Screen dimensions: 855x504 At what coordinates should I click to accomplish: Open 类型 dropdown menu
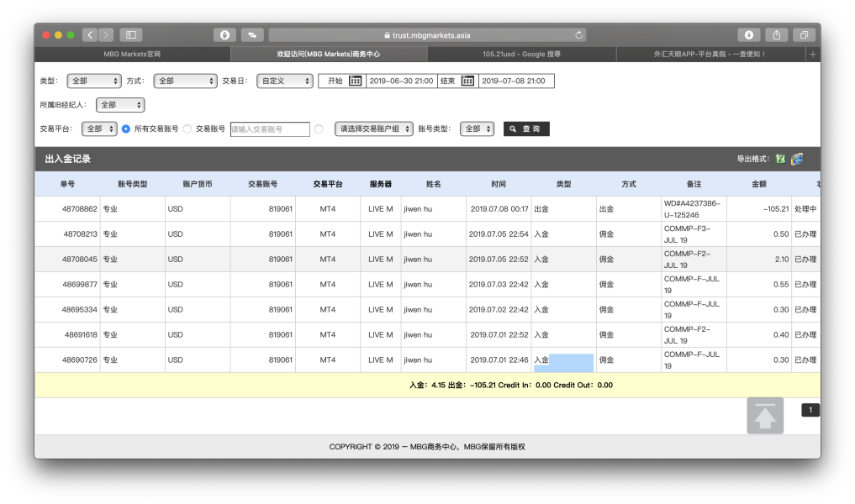pyautogui.click(x=93, y=81)
